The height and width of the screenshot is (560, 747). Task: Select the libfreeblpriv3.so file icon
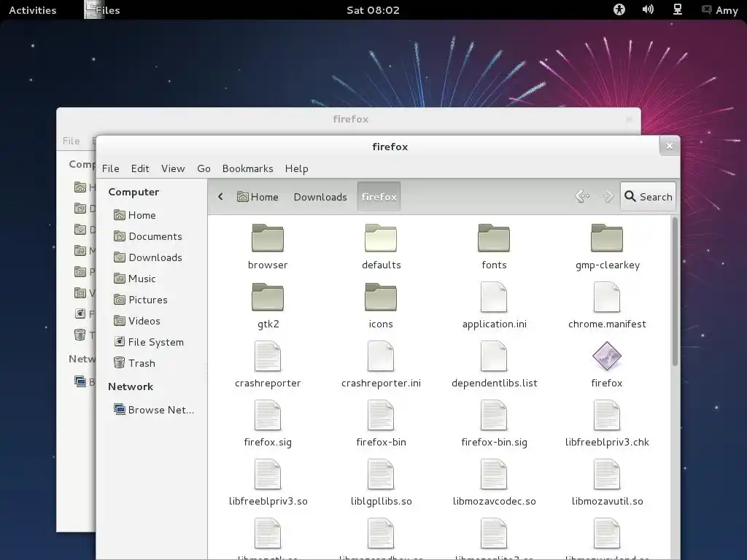267,474
